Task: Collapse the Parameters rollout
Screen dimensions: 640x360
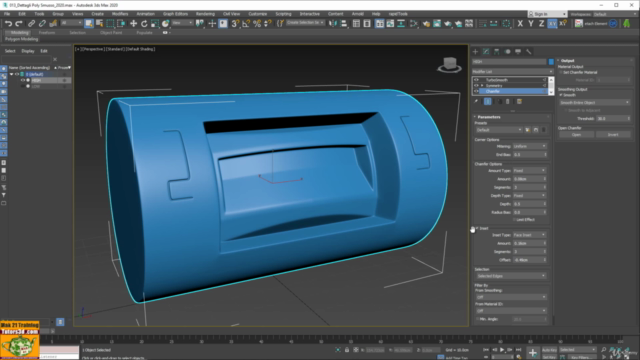Action: [x=489, y=117]
